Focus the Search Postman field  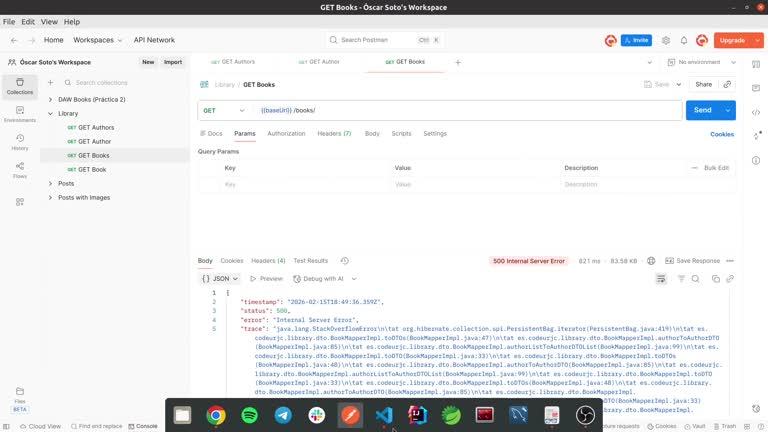point(384,40)
